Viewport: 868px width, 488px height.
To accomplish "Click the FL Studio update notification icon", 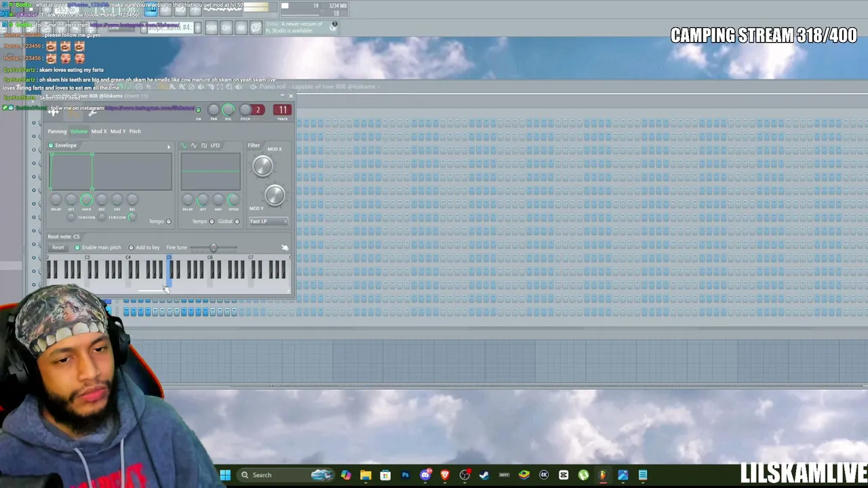I will (334, 26).
